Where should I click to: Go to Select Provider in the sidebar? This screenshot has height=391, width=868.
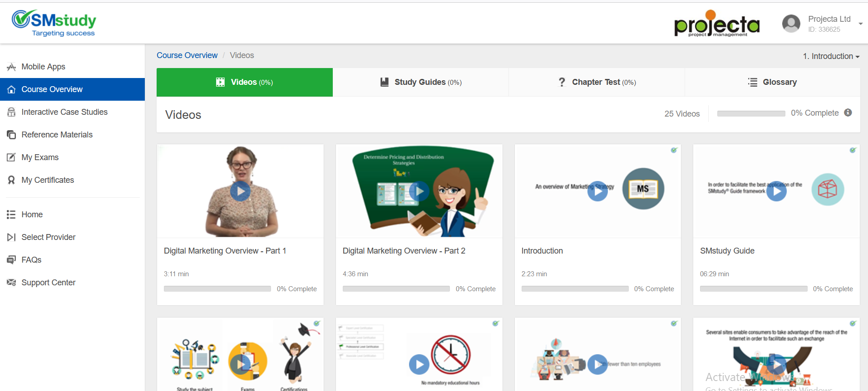click(x=48, y=237)
